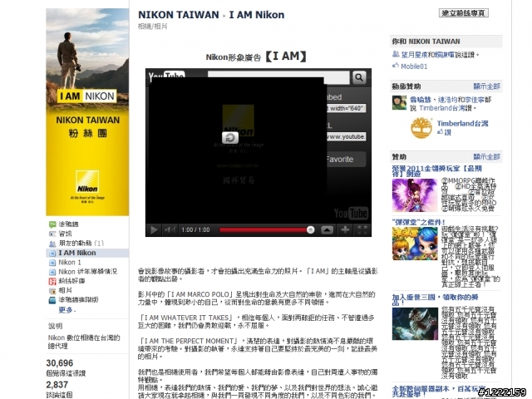Click the small friend avatar above Timberland logo

[399, 103]
